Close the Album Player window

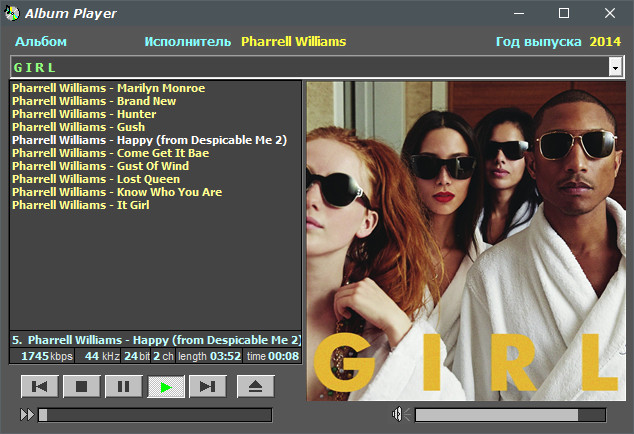pos(610,13)
